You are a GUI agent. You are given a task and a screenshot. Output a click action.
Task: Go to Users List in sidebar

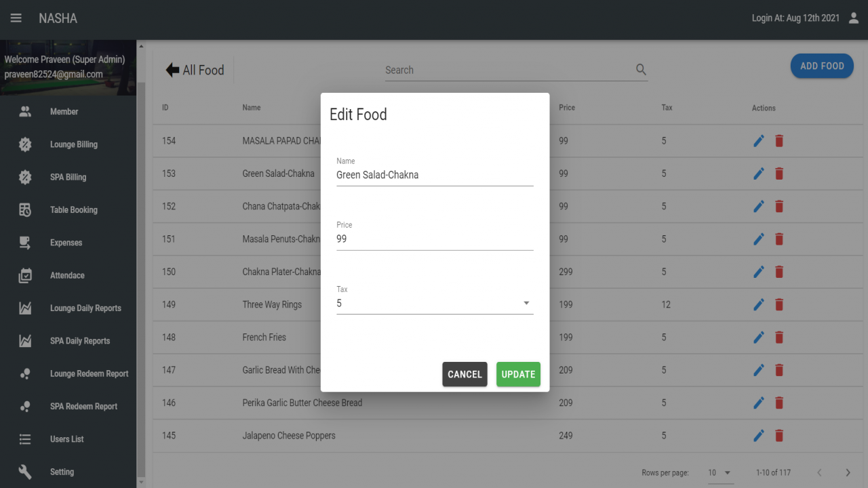tap(68, 439)
